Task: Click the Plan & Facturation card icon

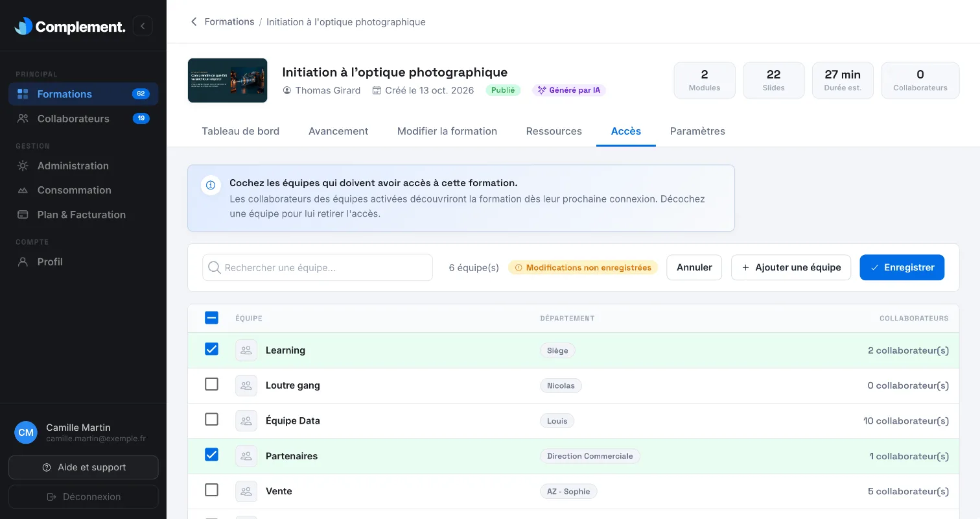Action: coord(23,215)
